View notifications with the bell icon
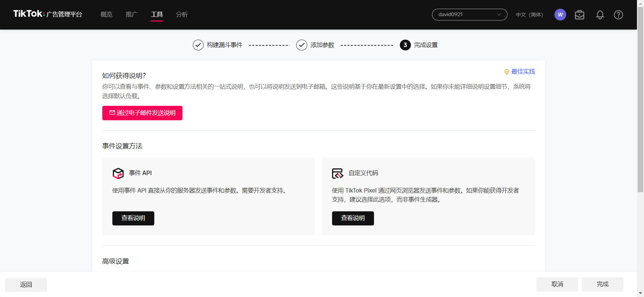 click(x=600, y=15)
